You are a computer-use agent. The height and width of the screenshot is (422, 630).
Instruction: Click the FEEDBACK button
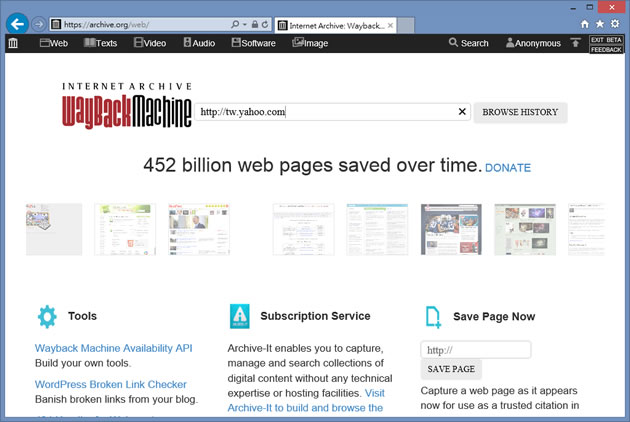[x=606, y=49]
